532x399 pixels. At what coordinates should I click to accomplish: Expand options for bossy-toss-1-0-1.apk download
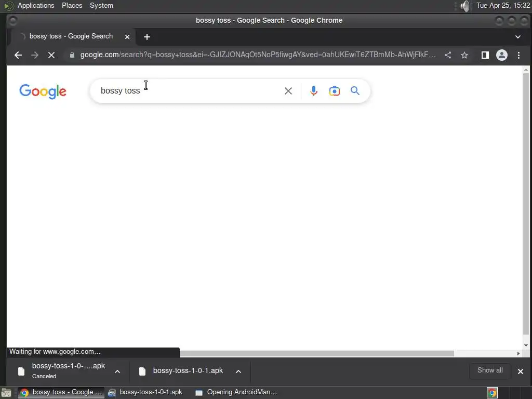tap(238, 371)
